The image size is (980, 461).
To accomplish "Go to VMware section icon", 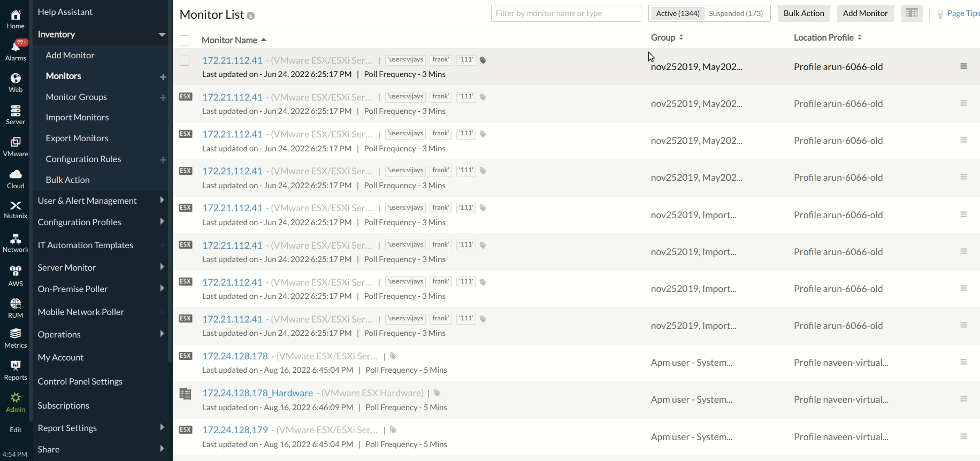I will [16, 146].
